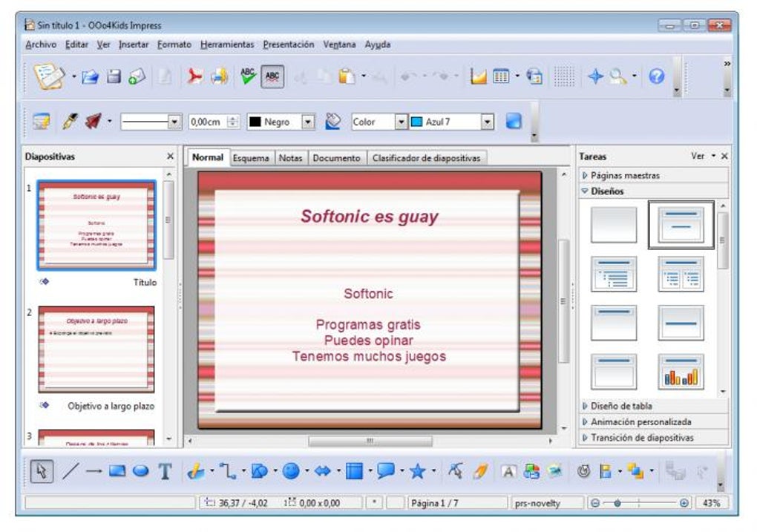
Task: Select the Symbol shapes smiley tool
Action: tap(291, 471)
